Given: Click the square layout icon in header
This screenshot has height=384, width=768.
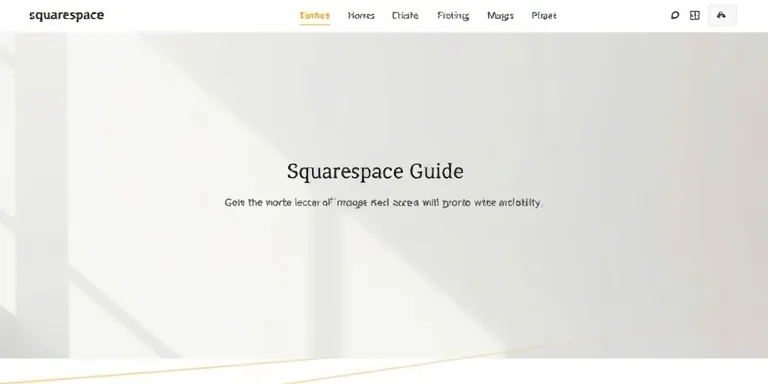Looking at the screenshot, I should 695,15.
